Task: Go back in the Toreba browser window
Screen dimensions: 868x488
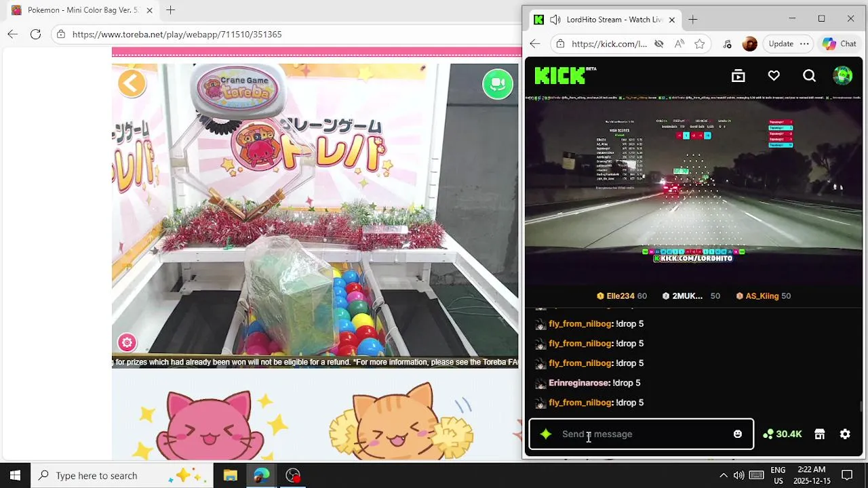Action: 12,34
